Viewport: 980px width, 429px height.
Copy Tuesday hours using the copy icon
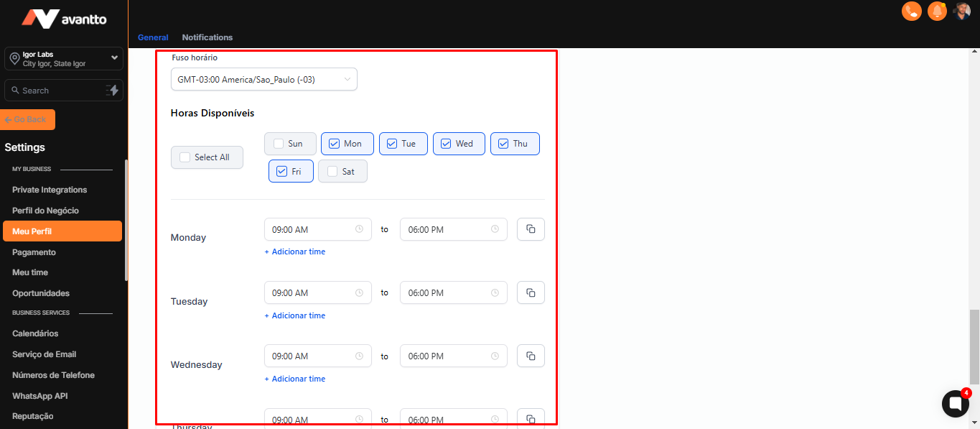pos(531,292)
